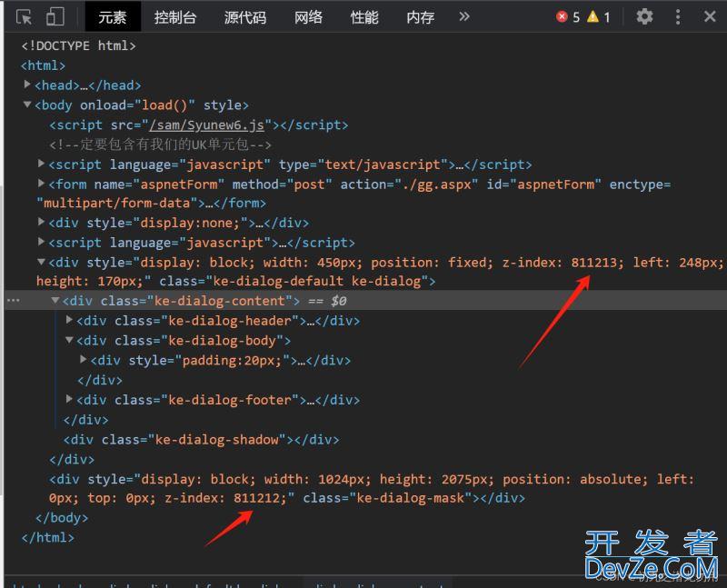The image size is (727, 588).
Task: Expand the script language="javascript" node below display:none div
Action: click(x=41, y=242)
